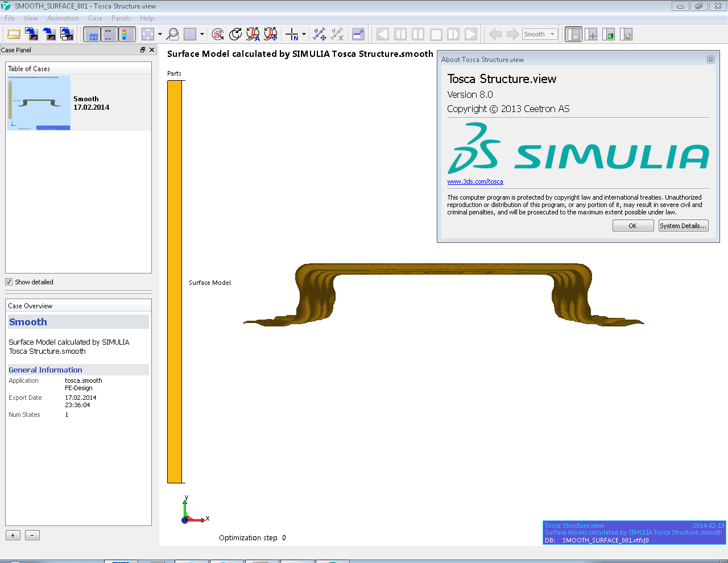728x563 pixels.
Task: Click System Details button
Action: point(683,226)
